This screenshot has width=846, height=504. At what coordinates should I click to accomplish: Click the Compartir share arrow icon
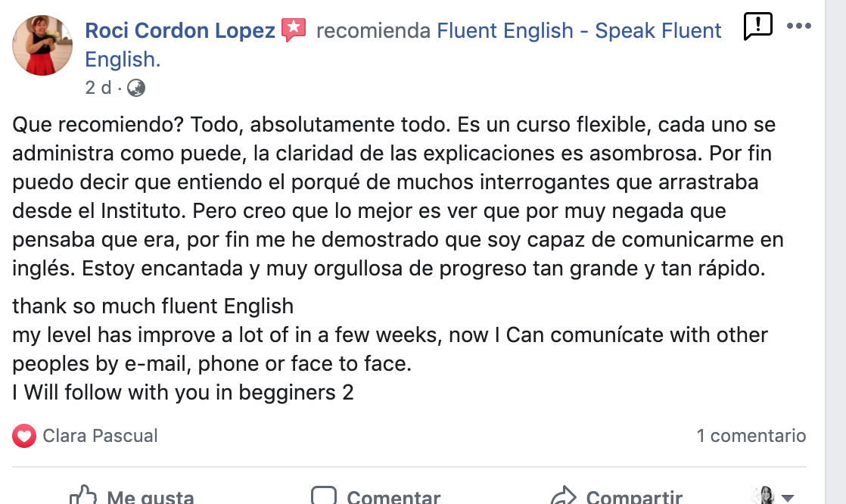tap(564, 496)
